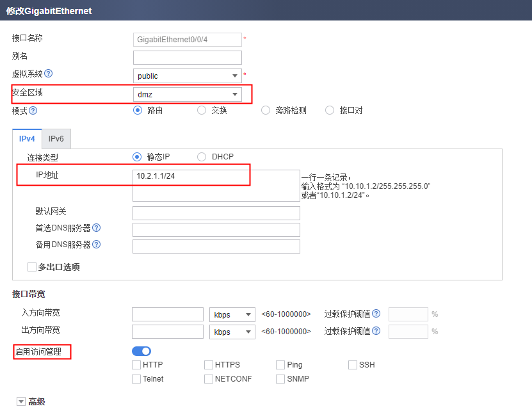Select the 交换 mode radio button
Screen dimensions: 532x420
point(202,110)
